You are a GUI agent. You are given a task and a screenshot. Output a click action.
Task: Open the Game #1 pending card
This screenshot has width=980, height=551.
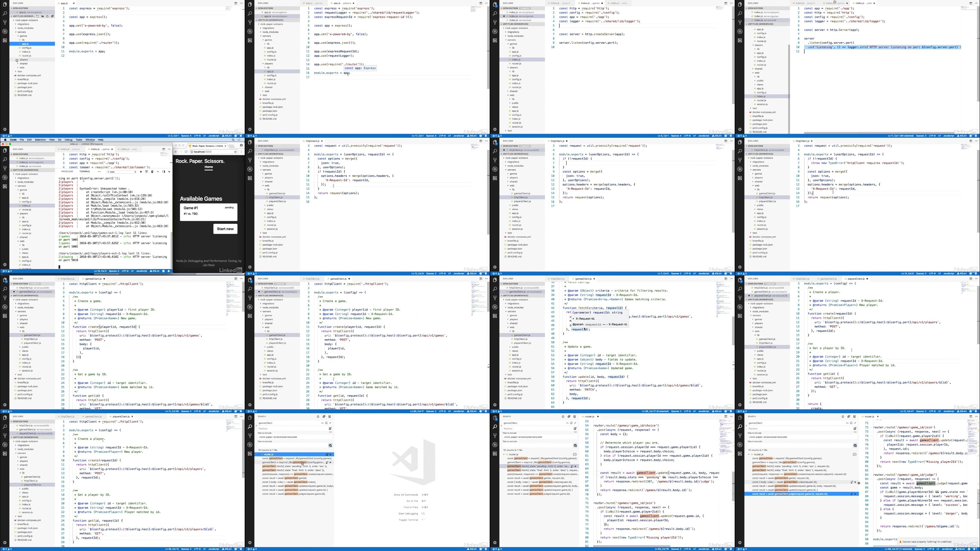[209, 212]
